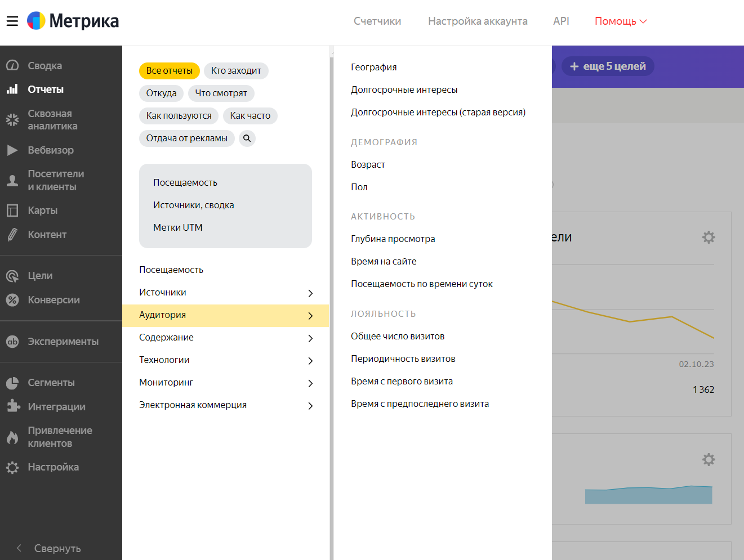The width and height of the screenshot is (744, 560).
Task: Expand the Содержание submenu arrow
Action: [310, 338]
